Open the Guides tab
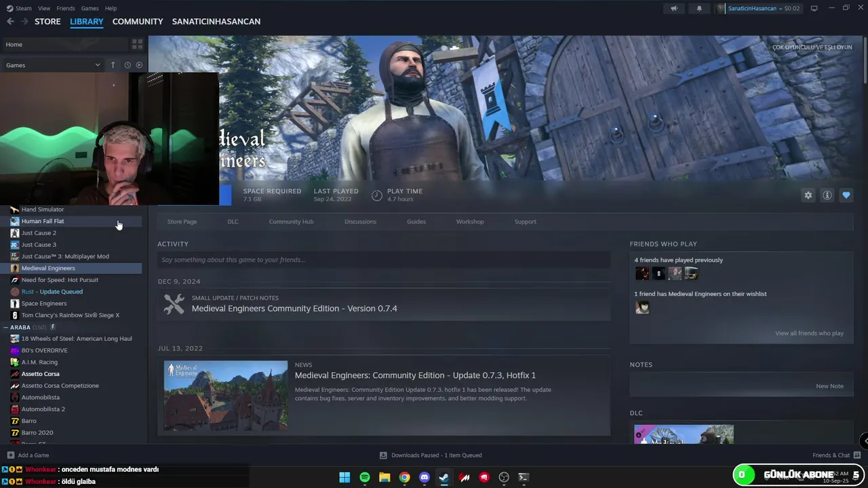This screenshot has height=488, width=868. pos(416,222)
